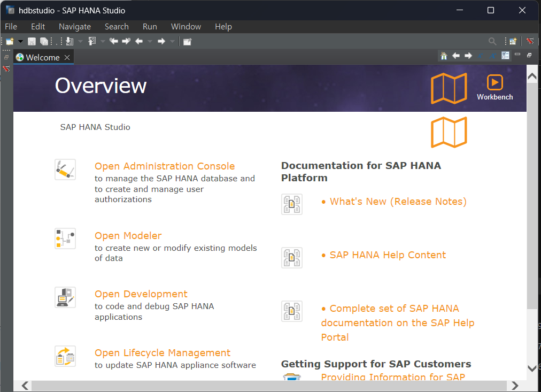
Task: Click main toolbar Back arrow
Action: pyautogui.click(x=139, y=41)
